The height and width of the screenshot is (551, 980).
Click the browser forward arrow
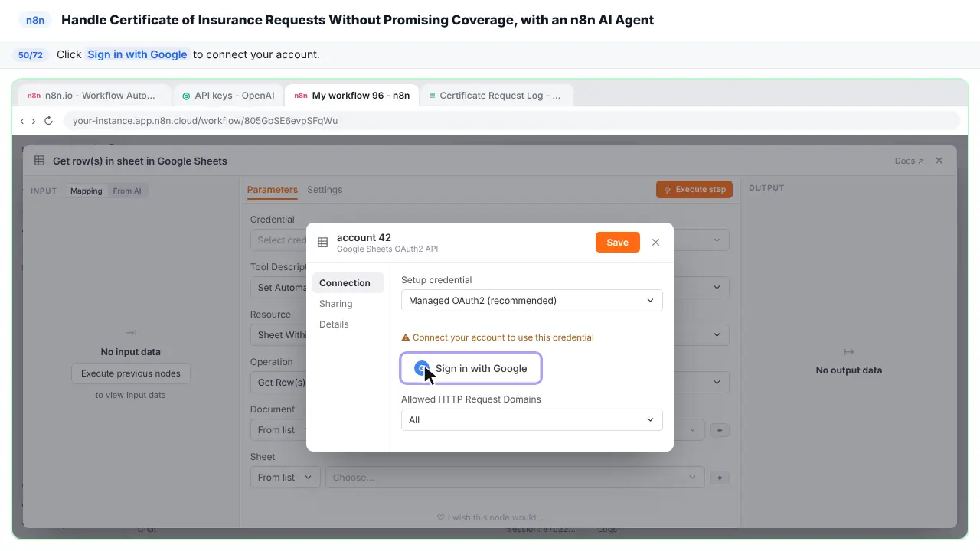pyautogui.click(x=34, y=121)
